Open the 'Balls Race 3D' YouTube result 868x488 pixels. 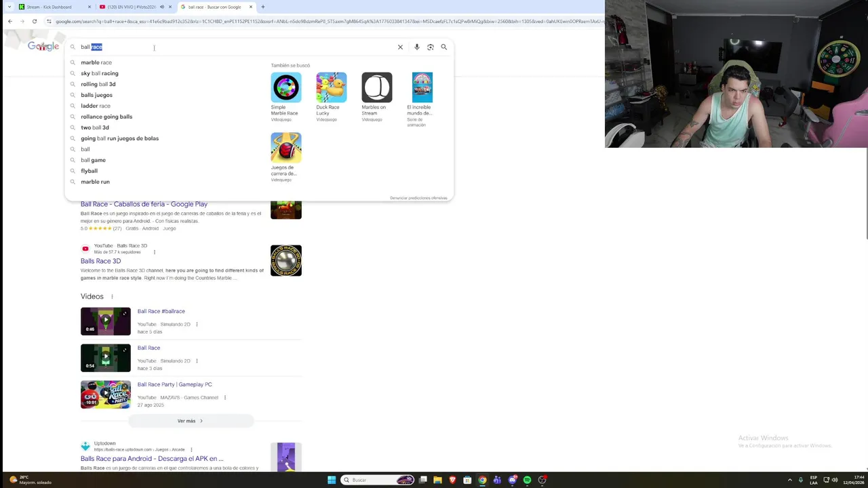click(x=100, y=261)
